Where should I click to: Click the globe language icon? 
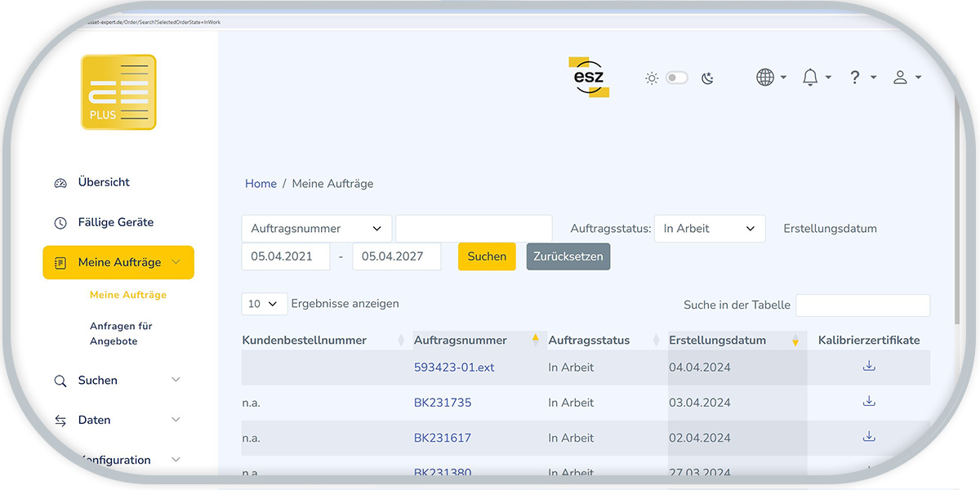764,77
